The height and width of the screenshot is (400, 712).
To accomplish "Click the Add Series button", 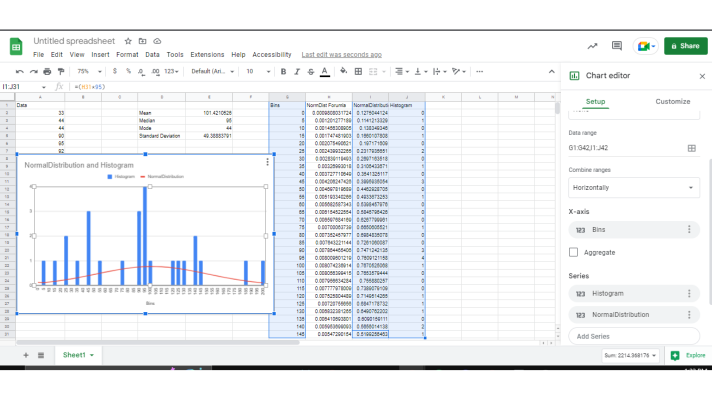I will (634, 336).
